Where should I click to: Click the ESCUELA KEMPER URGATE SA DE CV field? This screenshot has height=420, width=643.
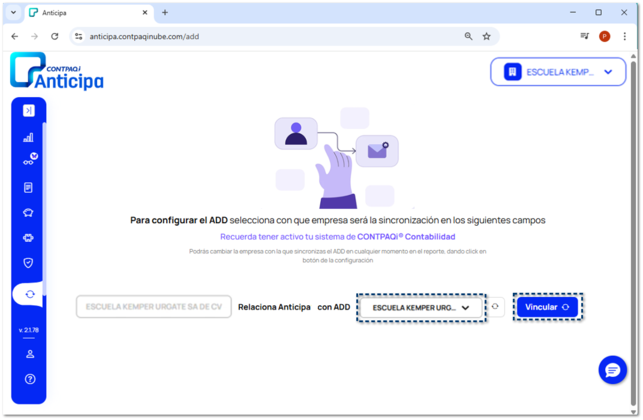coord(154,307)
